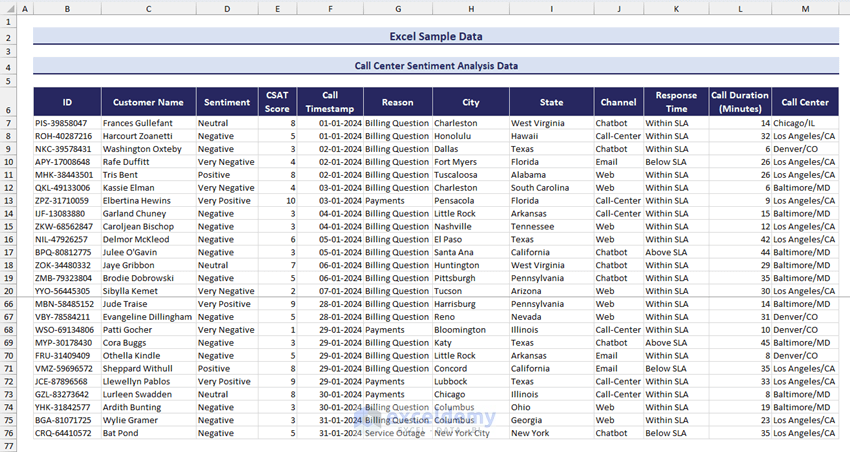Click city cell Pittsburgh

pos(471,279)
